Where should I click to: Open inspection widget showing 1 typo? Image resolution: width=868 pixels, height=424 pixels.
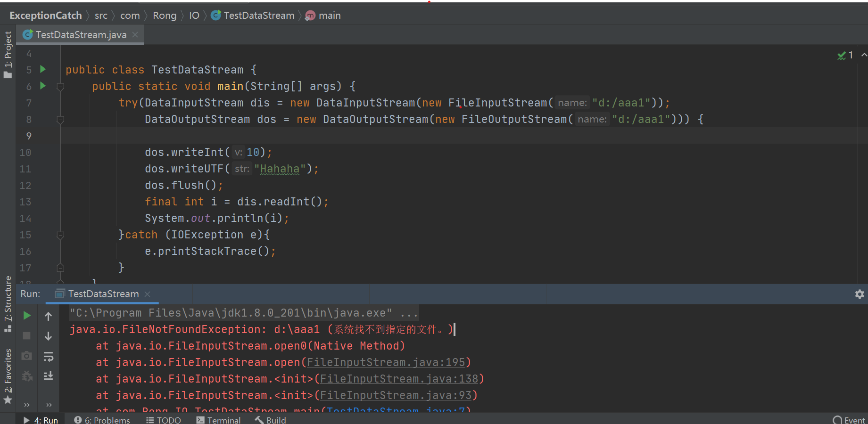click(x=845, y=56)
